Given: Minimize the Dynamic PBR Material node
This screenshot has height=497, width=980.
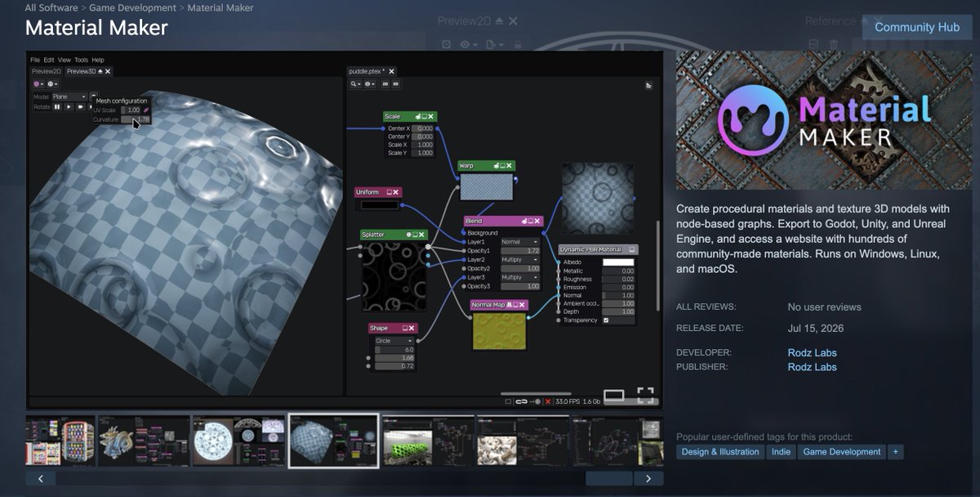Looking at the screenshot, I should point(632,249).
